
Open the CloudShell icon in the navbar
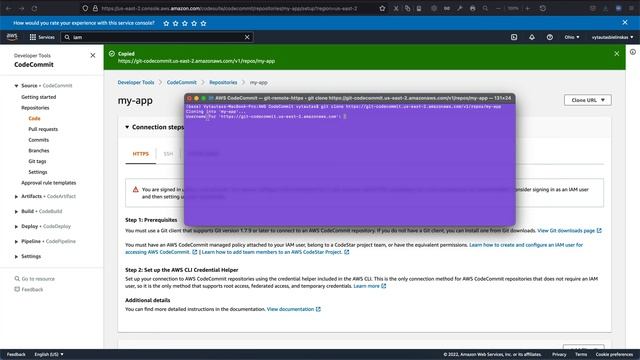tap(514, 37)
